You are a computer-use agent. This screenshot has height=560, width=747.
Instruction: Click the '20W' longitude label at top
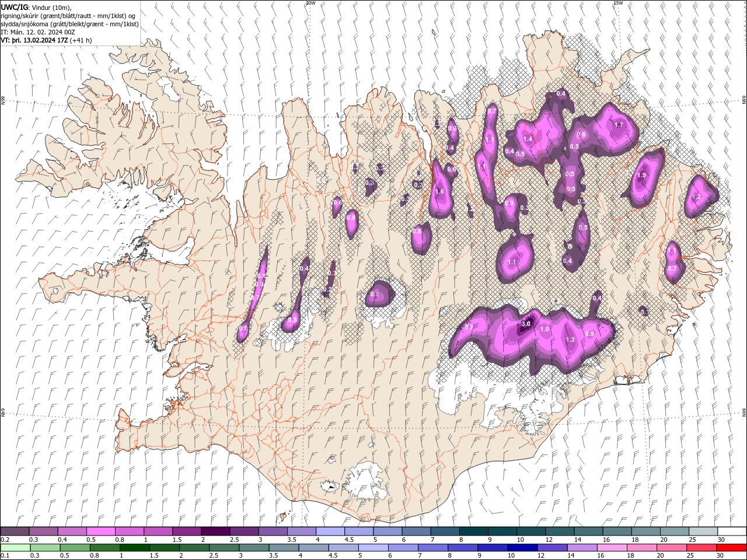[310, 3]
